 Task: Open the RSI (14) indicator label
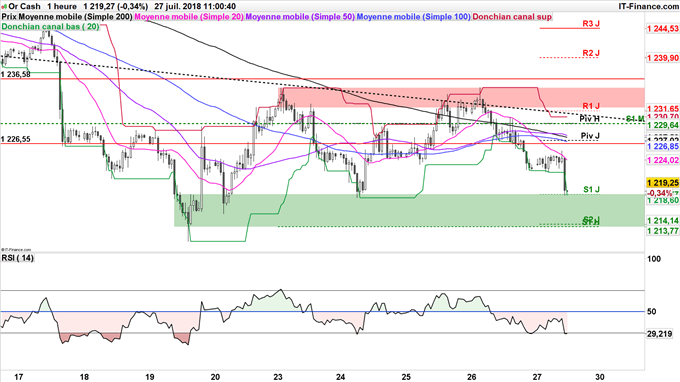(17, 258)
